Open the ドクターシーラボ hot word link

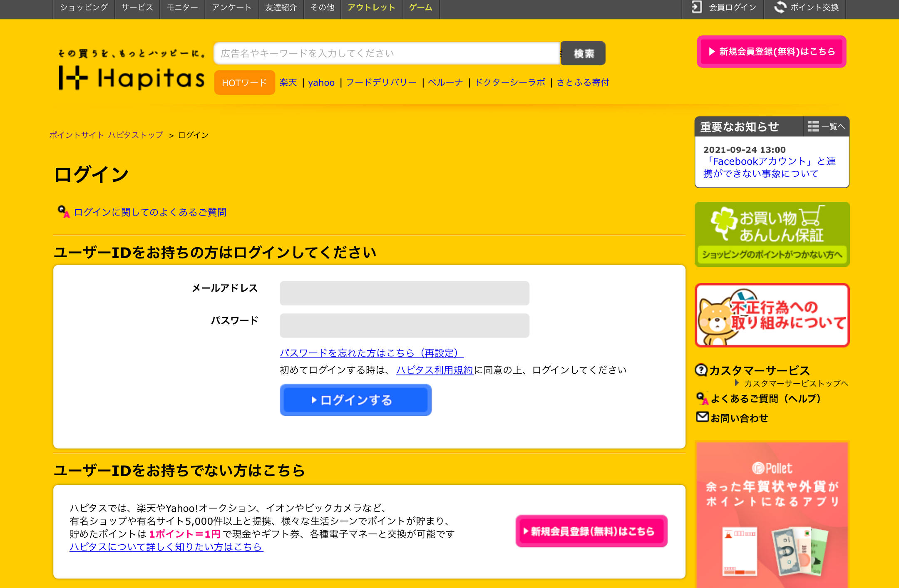[x=510, y=82]
